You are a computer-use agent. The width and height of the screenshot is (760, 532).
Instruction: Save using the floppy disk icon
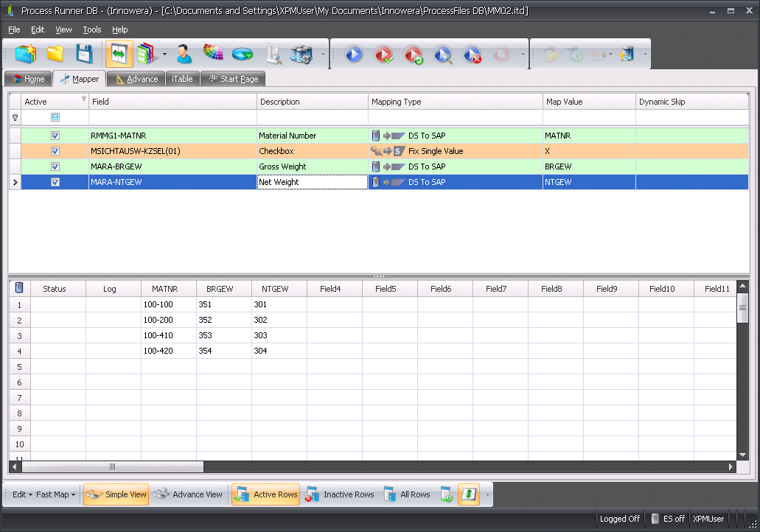84,54
